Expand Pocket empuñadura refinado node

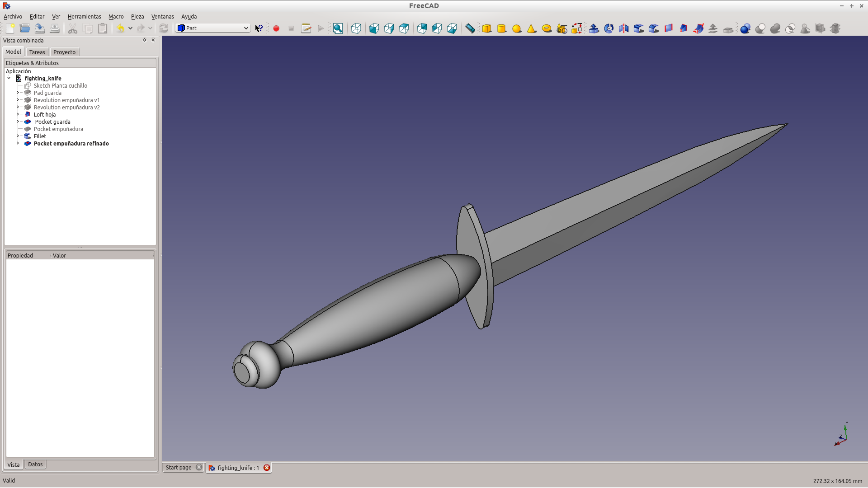18,143
